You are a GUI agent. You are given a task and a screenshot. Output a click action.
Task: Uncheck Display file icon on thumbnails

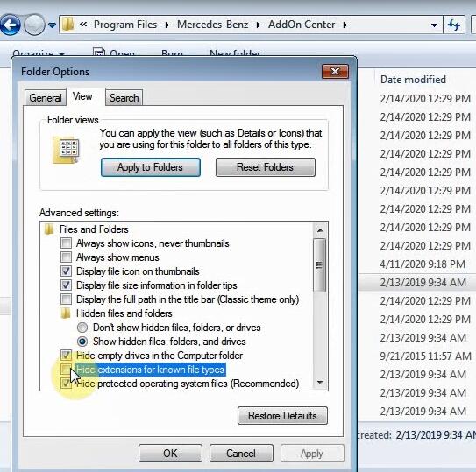click(66, 271)
